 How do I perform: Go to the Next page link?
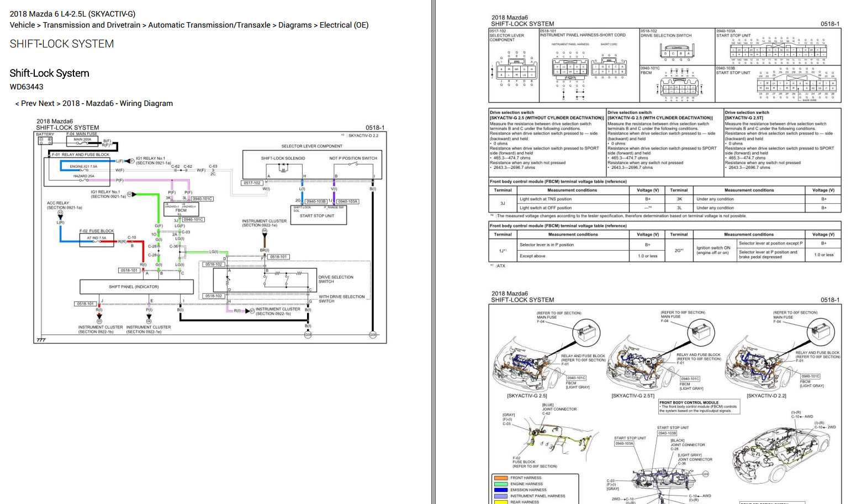click(46, 103)
